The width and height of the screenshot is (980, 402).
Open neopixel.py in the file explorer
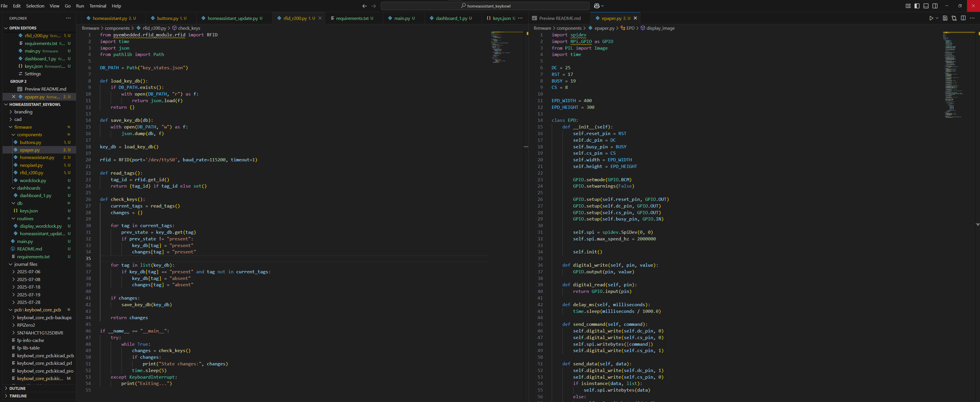(31, 165)
